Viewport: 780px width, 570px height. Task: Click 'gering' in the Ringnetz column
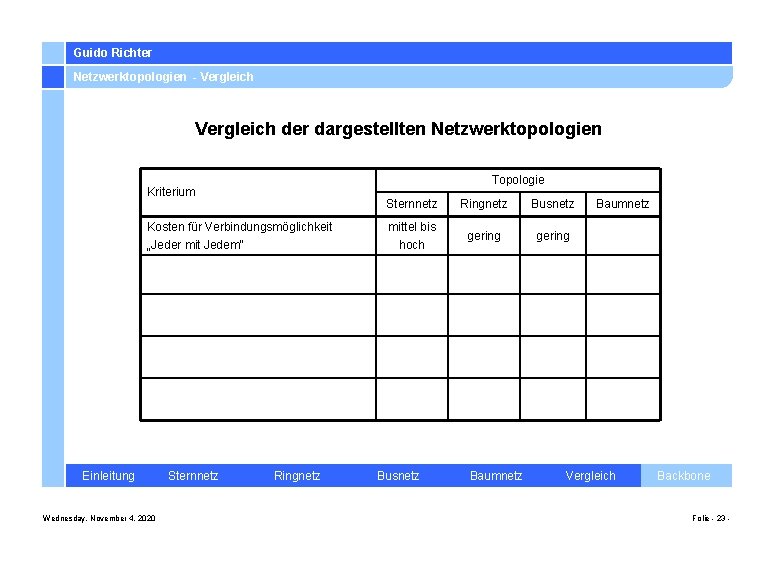pyautogui.click(x=484, y=236)
